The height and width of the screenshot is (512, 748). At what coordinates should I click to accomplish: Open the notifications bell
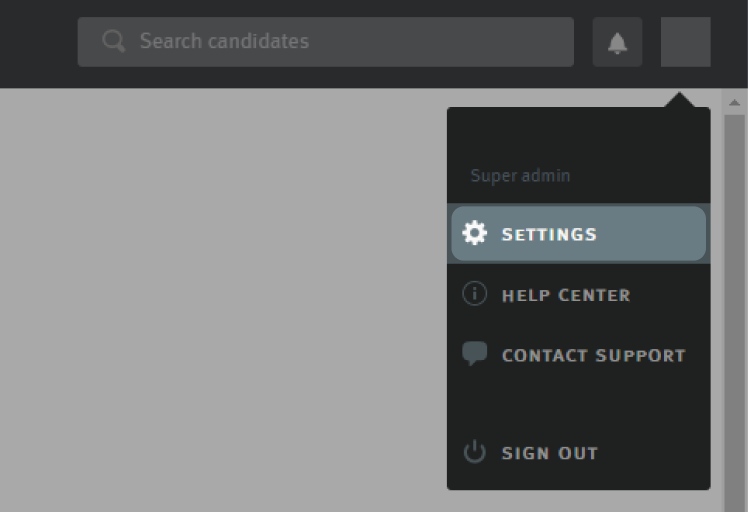(617, 42)
